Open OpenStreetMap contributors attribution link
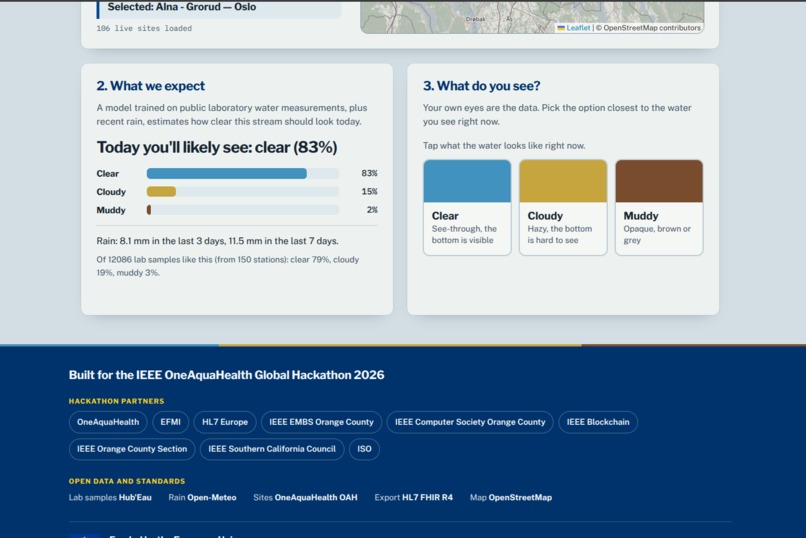806x538 pixels. tap(652, 28)
